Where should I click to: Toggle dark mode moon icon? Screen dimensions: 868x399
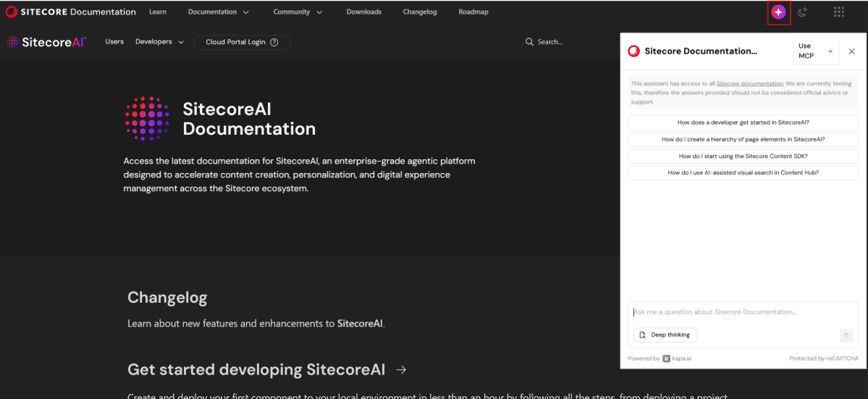(803, 12)
